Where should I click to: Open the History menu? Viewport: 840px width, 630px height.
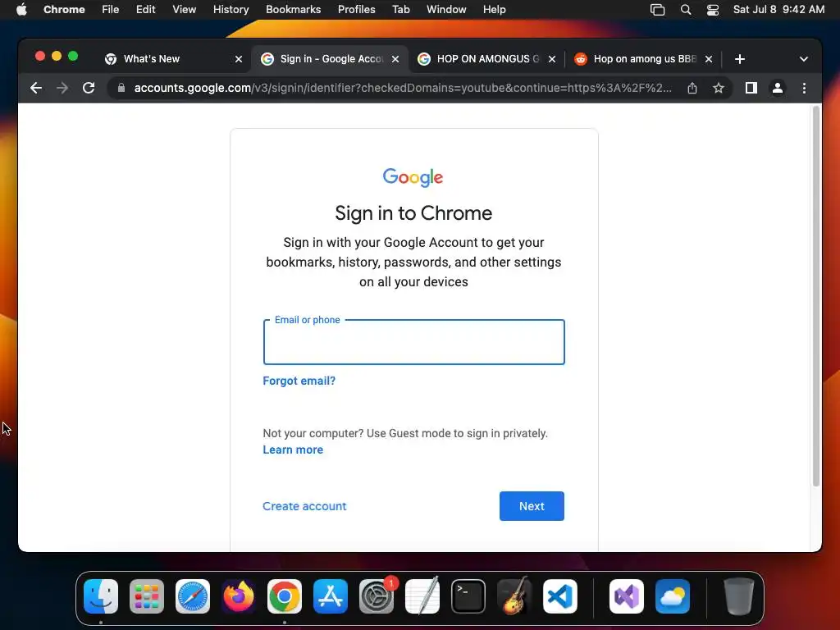pos(231,10)
